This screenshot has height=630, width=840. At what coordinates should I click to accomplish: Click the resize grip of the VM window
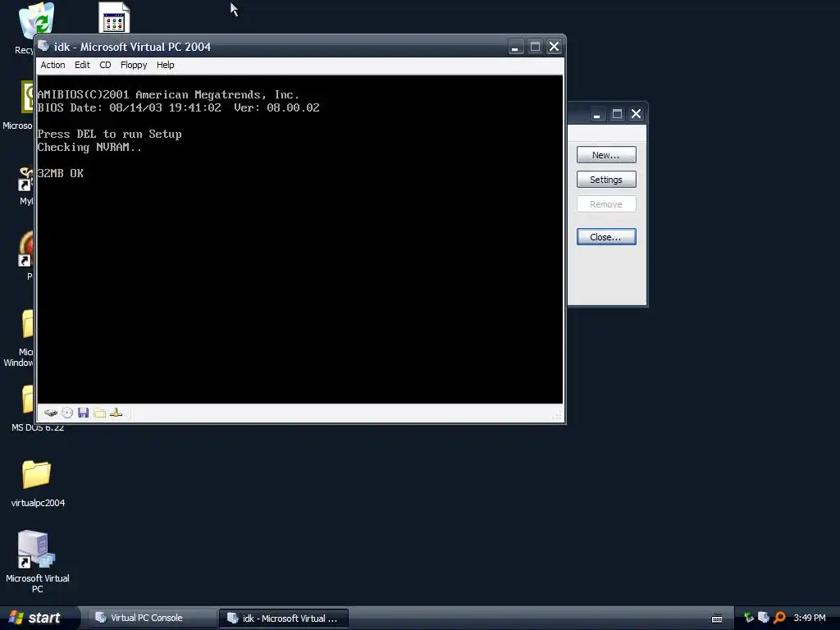click(557, 416)
